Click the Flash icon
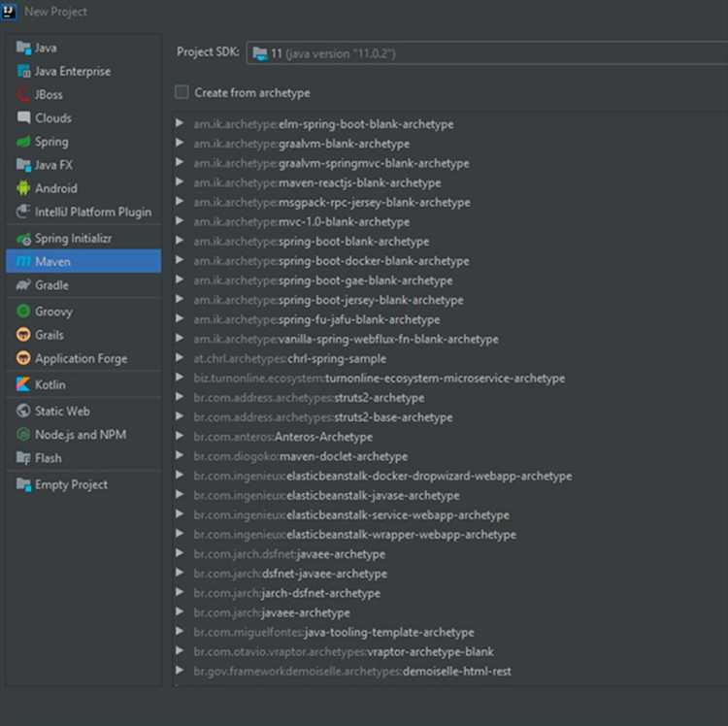The image size is (728, 726). (23, 458)
